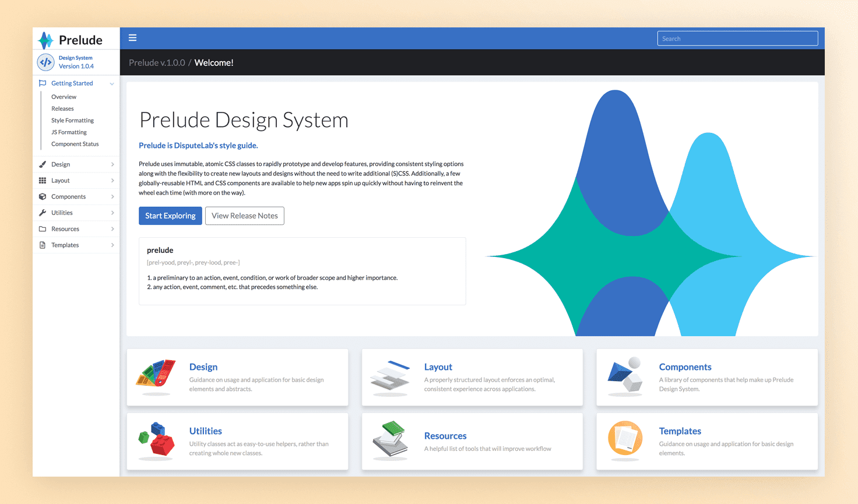Collapse the Getting Started sidebar section
858x504 pixels.
coord(111,83)
